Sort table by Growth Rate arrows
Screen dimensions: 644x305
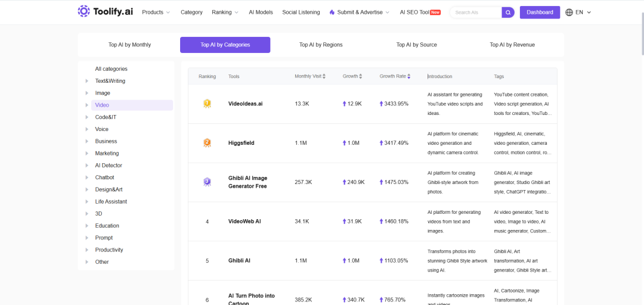point(408,76)
